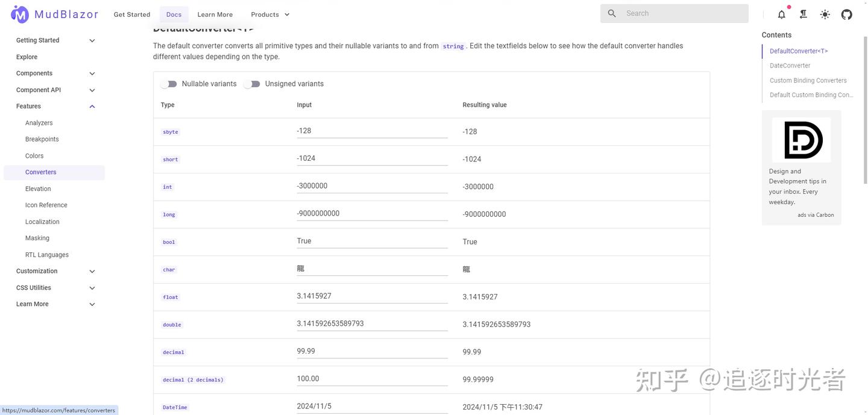Toggle right-to-left layout icon

click(x=804, y=14)
